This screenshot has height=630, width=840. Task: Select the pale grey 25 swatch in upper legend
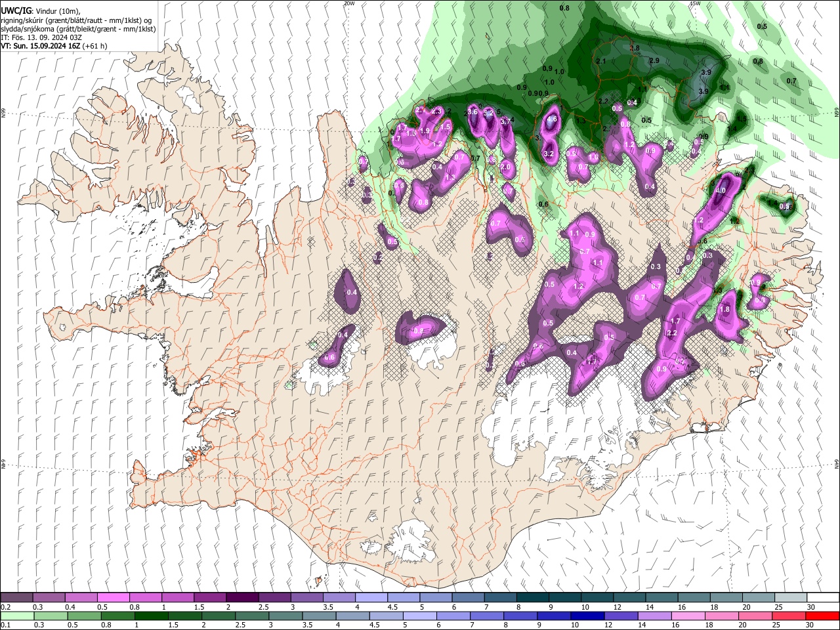click(x=790, y=598)
